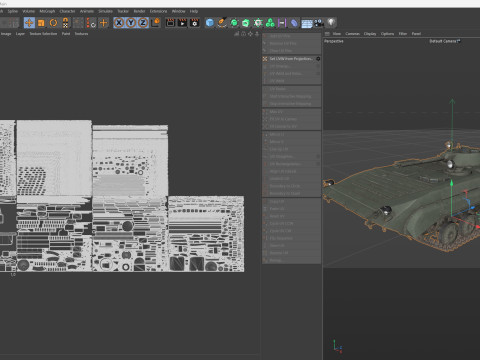Click UV Weld and Relax command

(x=291, y=73)
